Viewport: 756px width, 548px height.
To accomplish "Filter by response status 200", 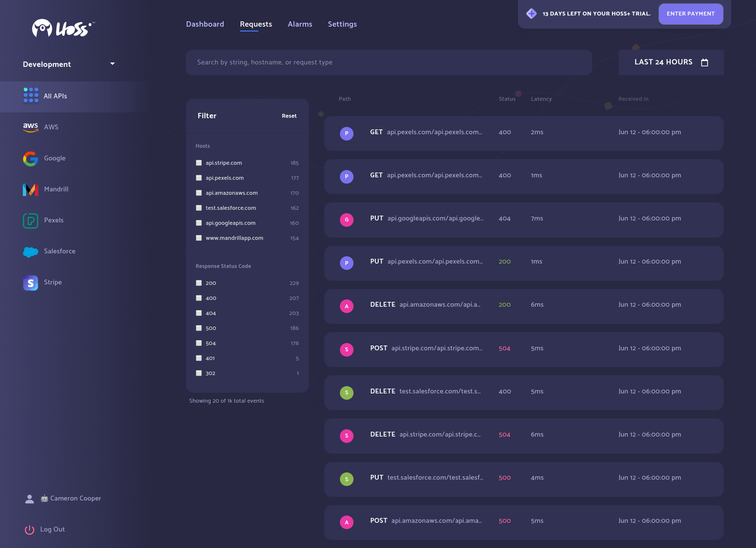I will (x=199, y=283).
